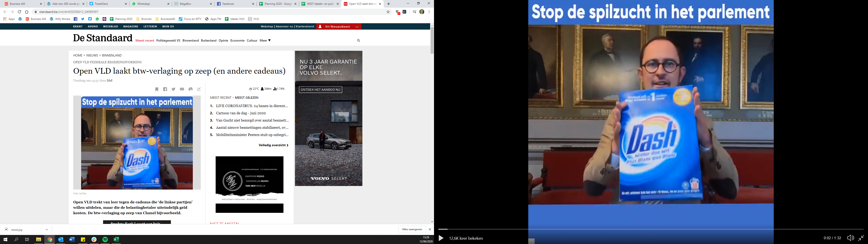868x244 pixels.
Task: Switch list to Meest recent
Action: pyautogui.click(x=220, y=98)
